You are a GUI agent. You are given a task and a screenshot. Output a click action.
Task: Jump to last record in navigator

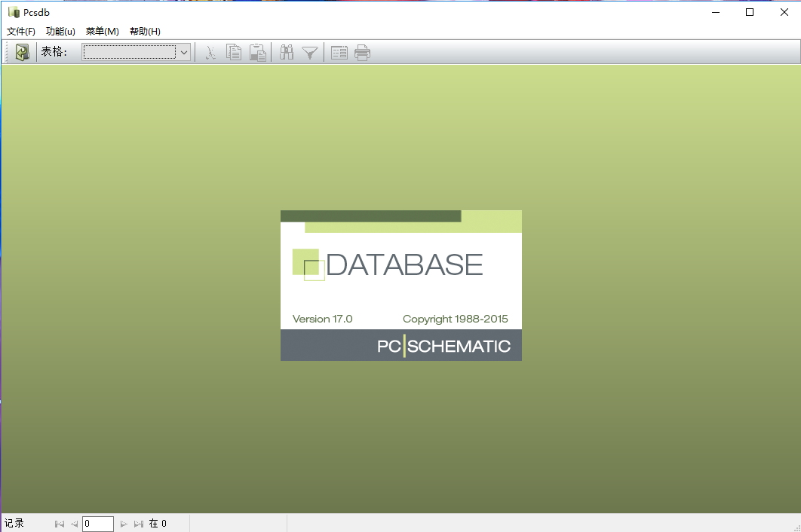click(139, 524)
